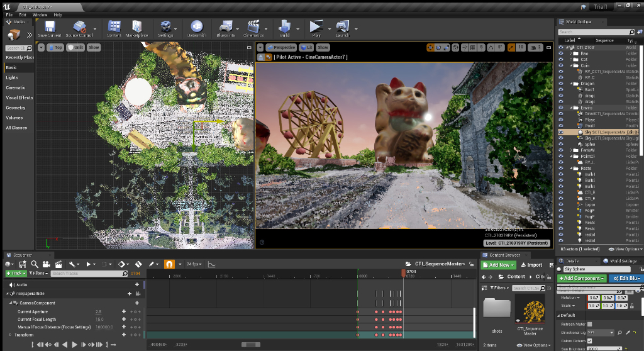
Task: Open the Blueprints toolbar menu
Action: [226, 27]
